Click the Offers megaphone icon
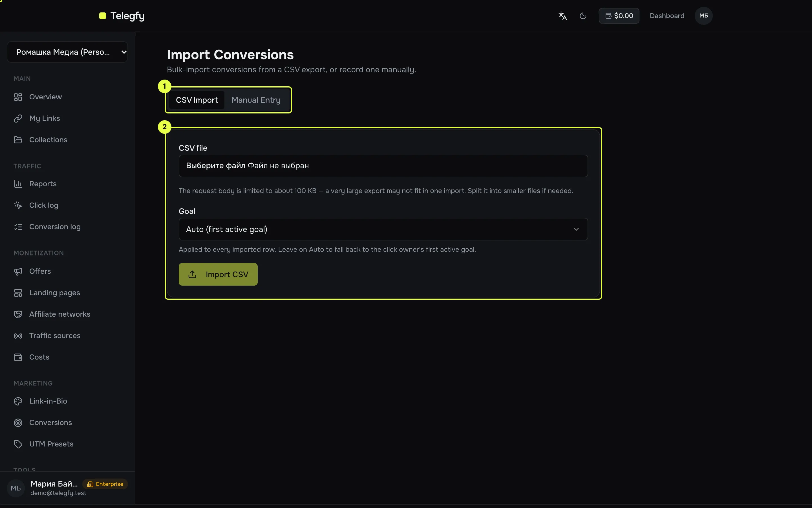The height and width of the screenshot is (508, 812). (x=18, y=271)
